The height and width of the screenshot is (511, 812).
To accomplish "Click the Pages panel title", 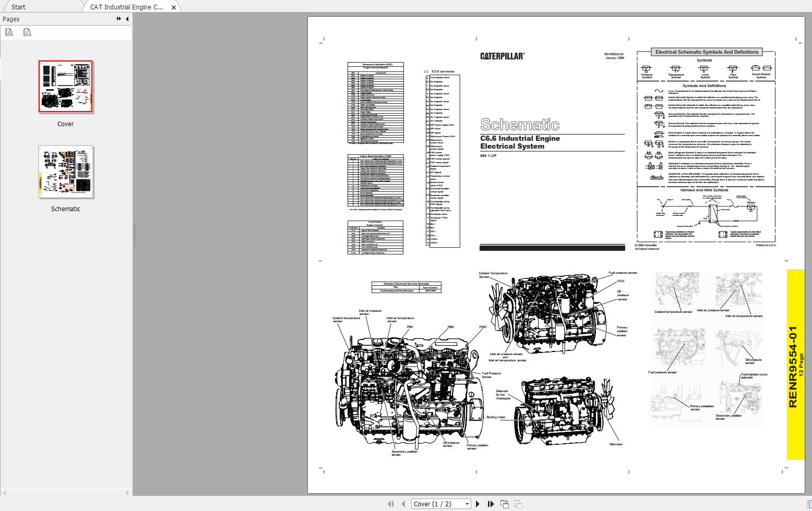I will [x=11, y=19].
